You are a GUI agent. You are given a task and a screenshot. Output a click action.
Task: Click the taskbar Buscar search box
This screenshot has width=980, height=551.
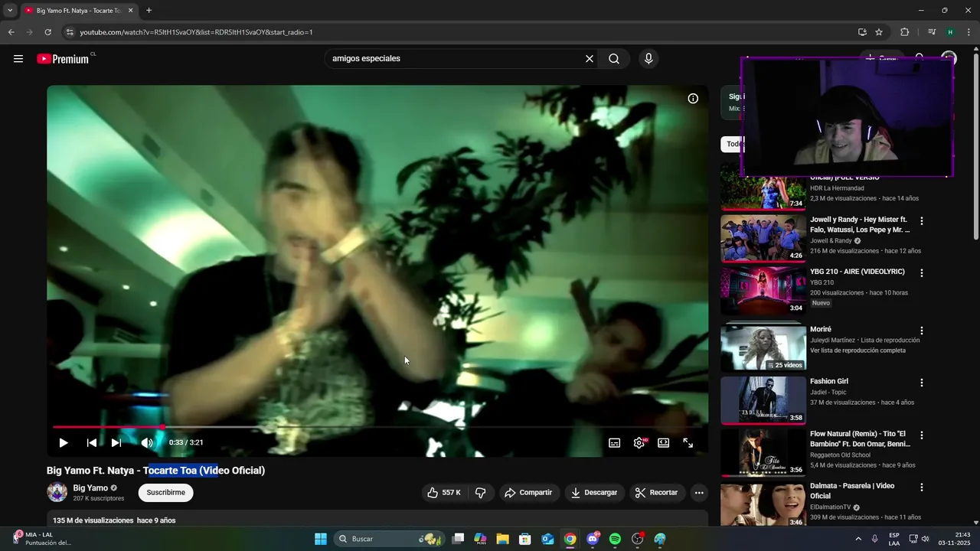pyautogui.click(x=390, y=539)
